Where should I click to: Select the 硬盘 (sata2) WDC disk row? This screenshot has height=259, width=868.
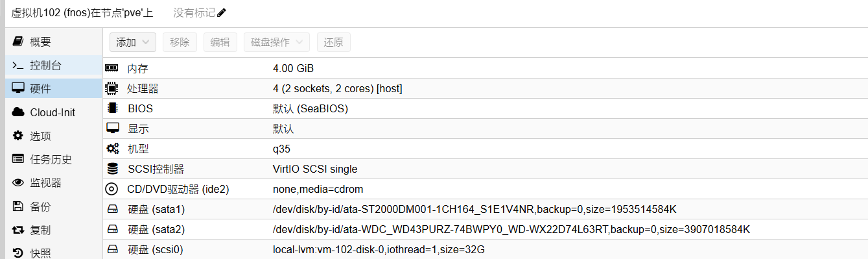(486, 229)
